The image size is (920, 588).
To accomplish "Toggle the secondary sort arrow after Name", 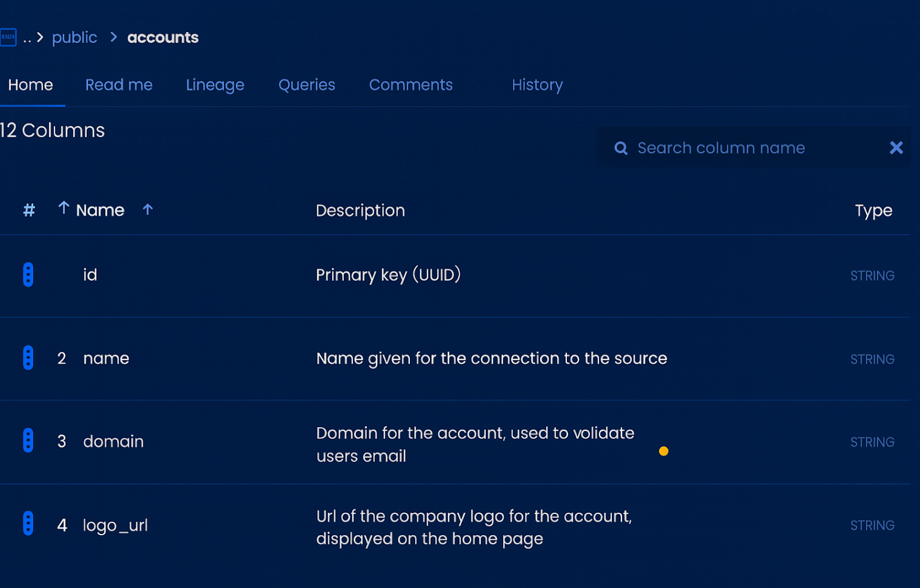I will point(148,210).
